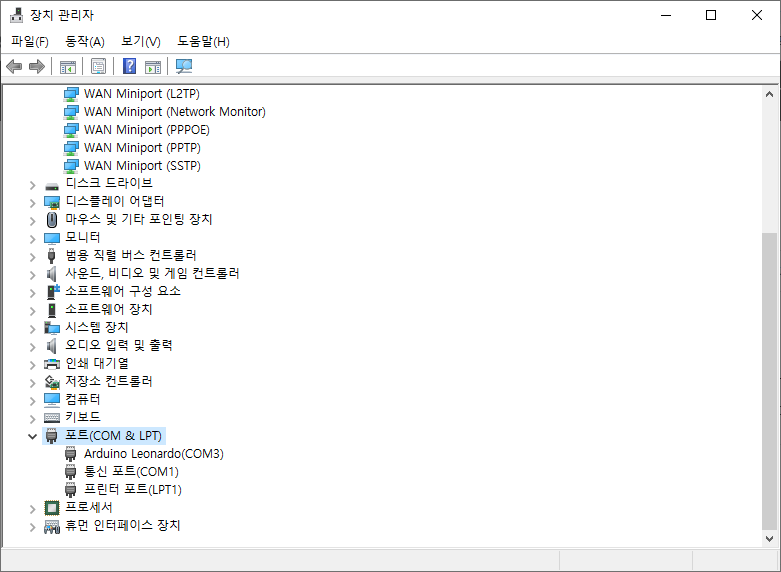Select 통신 포트(COM1) device
This screenshot has width=781, height=572.
(131, 471)
